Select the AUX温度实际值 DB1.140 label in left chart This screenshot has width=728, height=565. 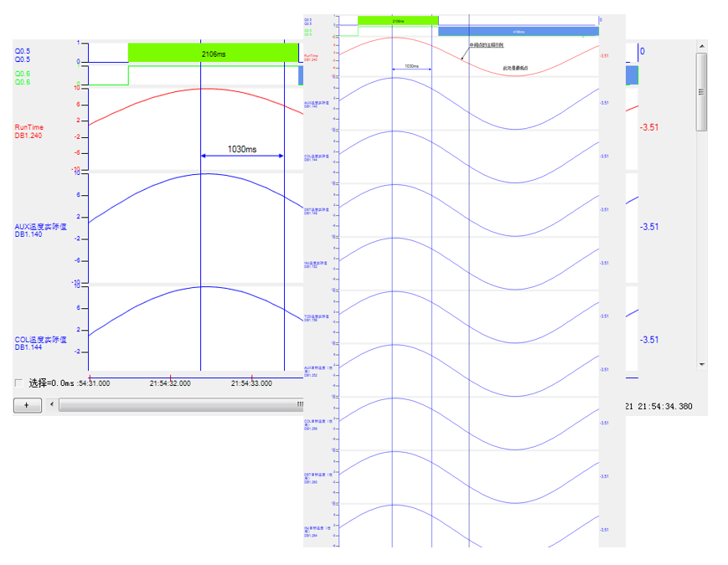(40, 230)
